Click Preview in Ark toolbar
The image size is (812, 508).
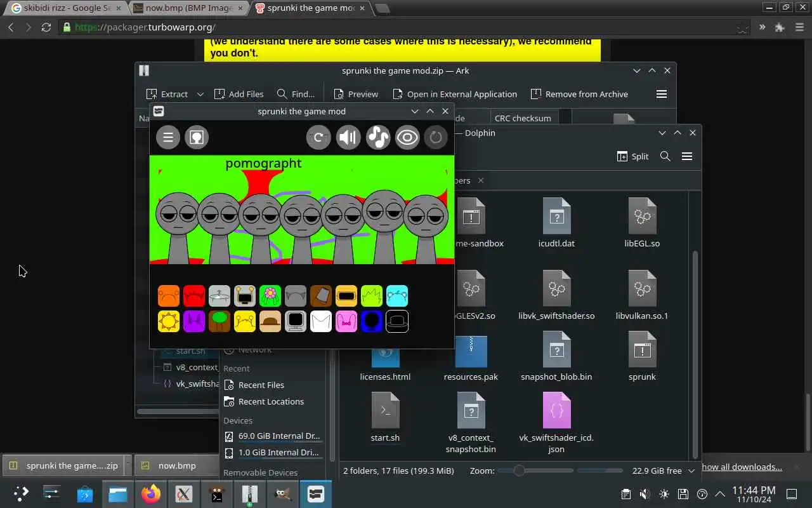[355, 94]
